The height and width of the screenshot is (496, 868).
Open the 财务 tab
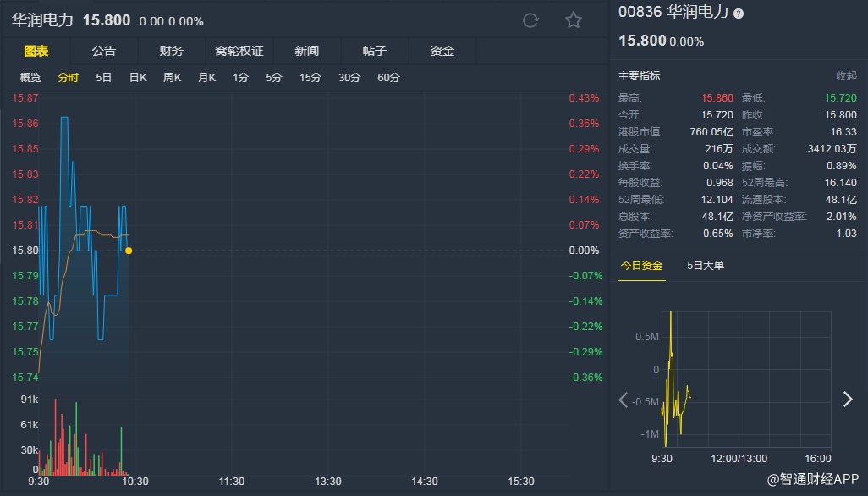(172, 51)
